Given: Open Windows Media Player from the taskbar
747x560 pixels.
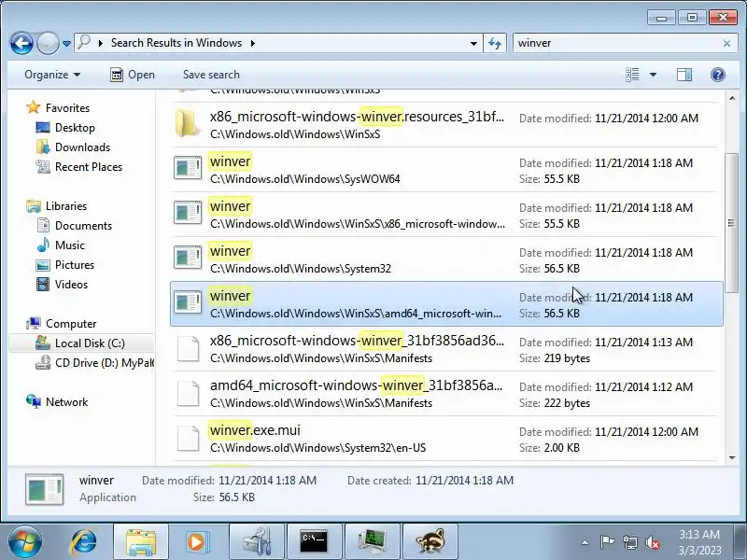Looking at the screenshot, I should pyautogui.click(x=196, y=542).
